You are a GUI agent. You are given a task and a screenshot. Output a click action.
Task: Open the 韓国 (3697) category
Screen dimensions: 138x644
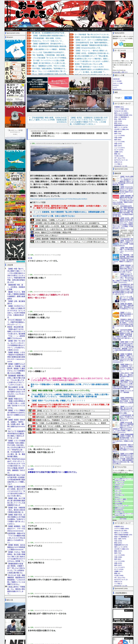[x=118, y=131]
